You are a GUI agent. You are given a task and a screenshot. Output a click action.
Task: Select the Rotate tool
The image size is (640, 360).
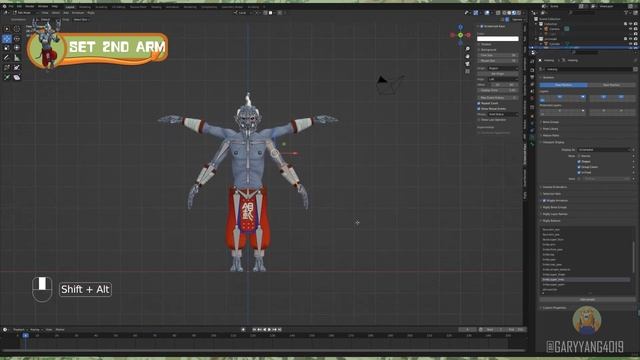coord(17,39)
